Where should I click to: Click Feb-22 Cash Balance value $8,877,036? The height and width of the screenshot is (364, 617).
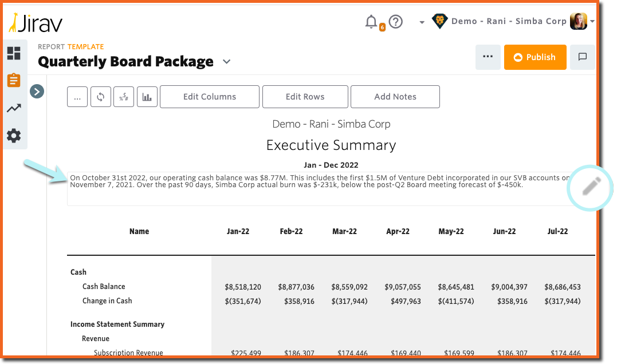296,287
